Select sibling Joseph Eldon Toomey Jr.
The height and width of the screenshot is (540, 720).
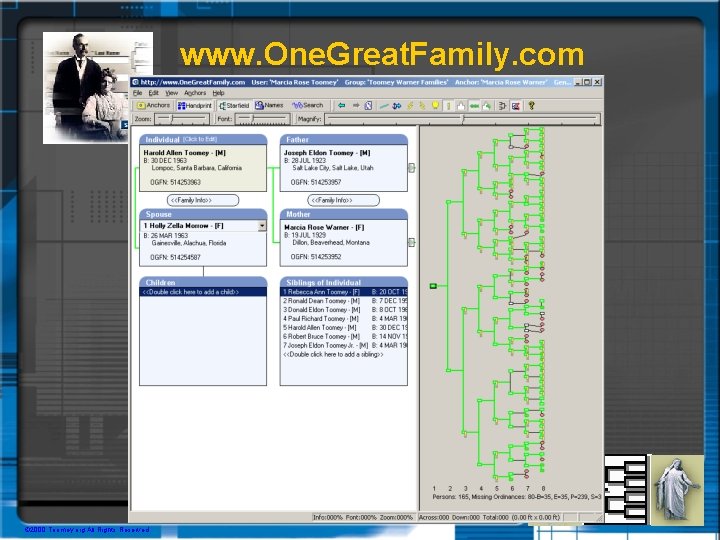[343, 345]
